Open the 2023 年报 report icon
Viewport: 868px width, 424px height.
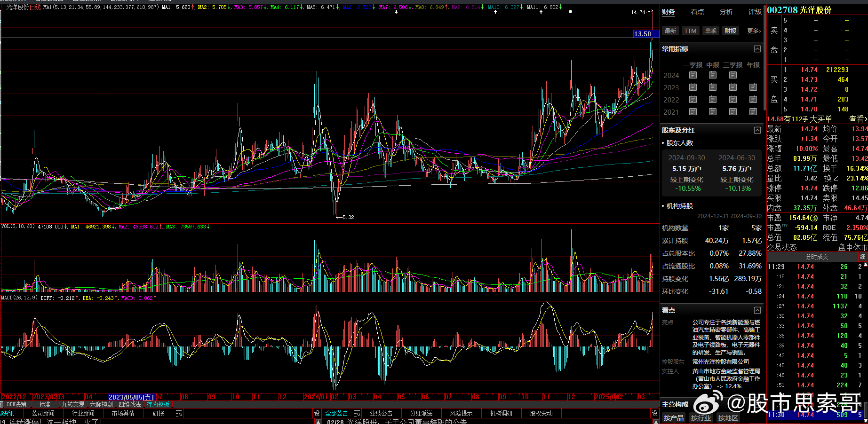point(753,87)
